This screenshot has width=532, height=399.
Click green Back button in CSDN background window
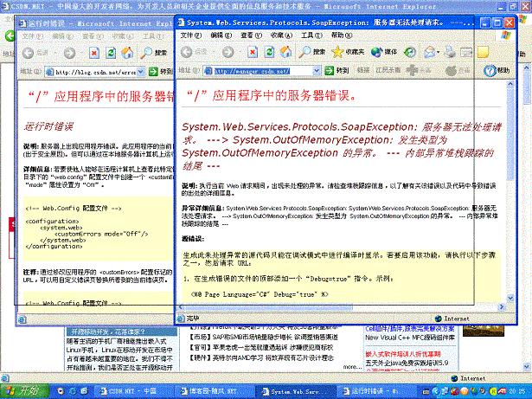(10, 35)
